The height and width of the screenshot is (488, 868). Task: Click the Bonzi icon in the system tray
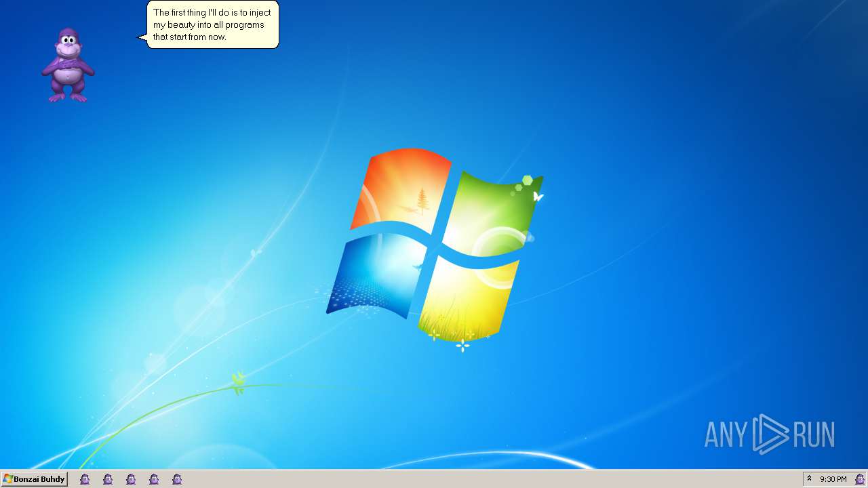click(860, 479)
